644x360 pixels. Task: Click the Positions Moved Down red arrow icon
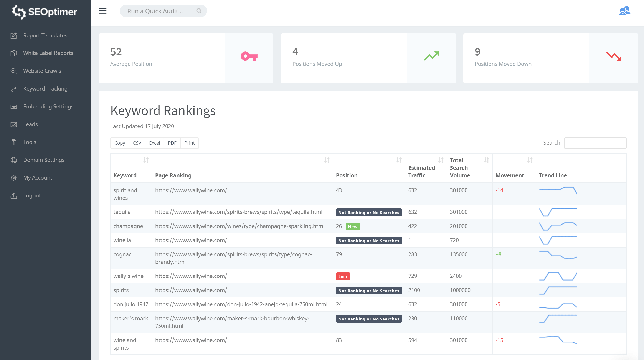pyautogui.click(x=614, y=57)
